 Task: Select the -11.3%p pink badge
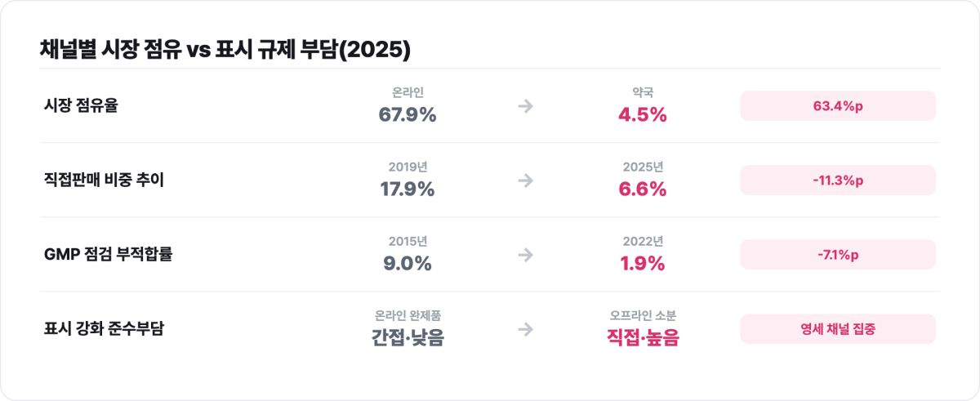[x=838, y=180]
